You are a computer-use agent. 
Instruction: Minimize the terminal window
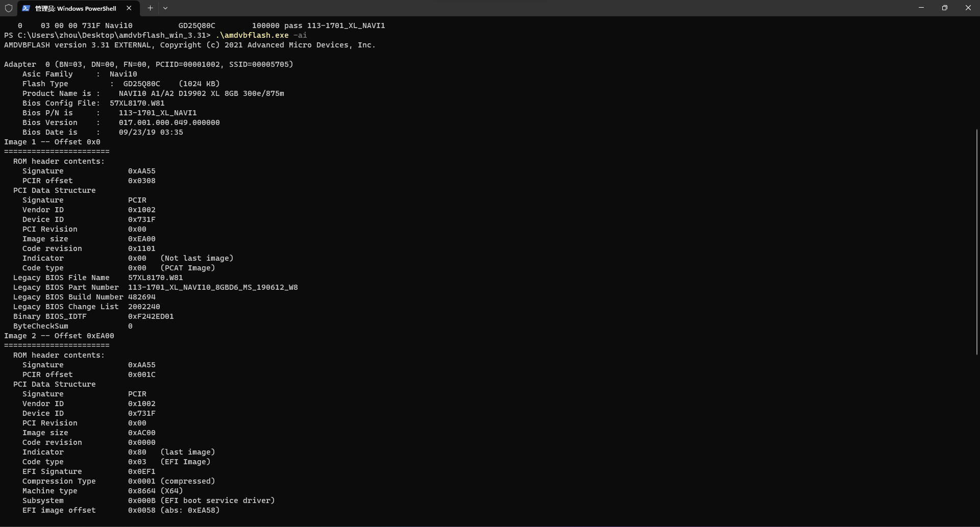(x=921, y=8)
